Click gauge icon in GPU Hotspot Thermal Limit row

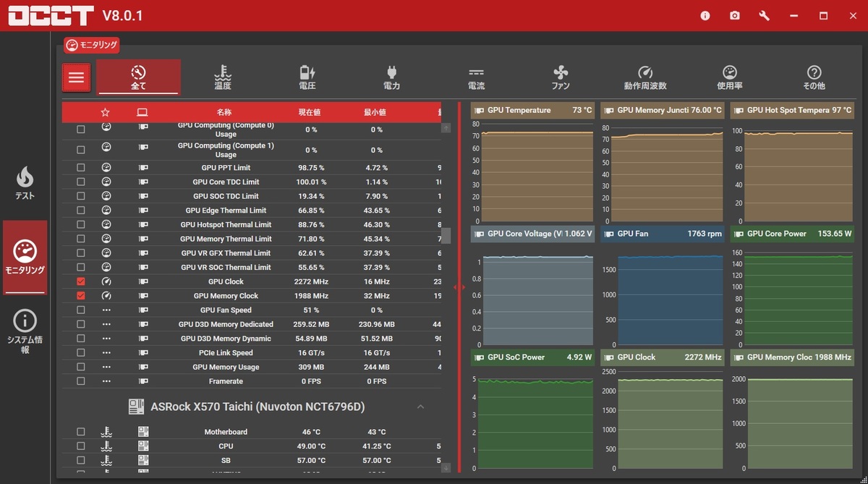[106, 224]
